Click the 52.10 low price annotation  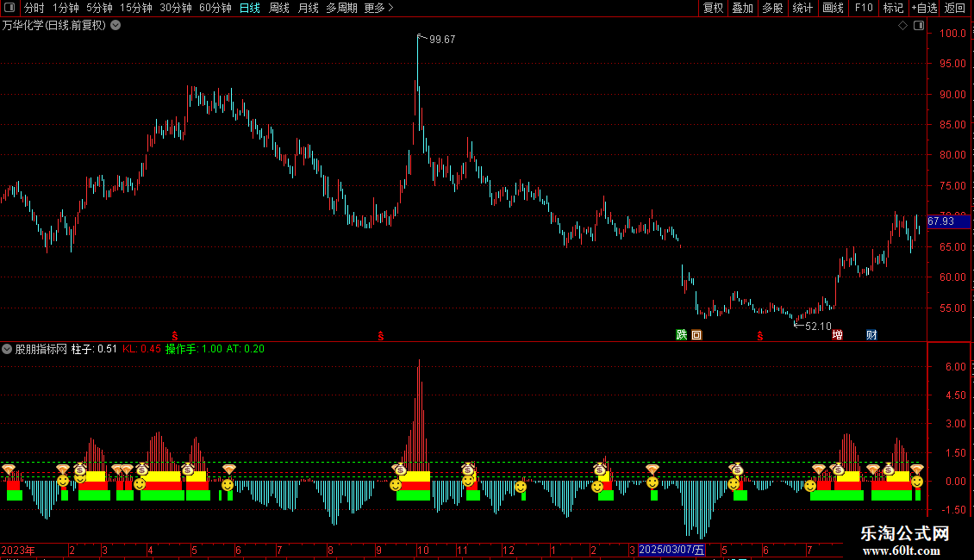(817, 327)
